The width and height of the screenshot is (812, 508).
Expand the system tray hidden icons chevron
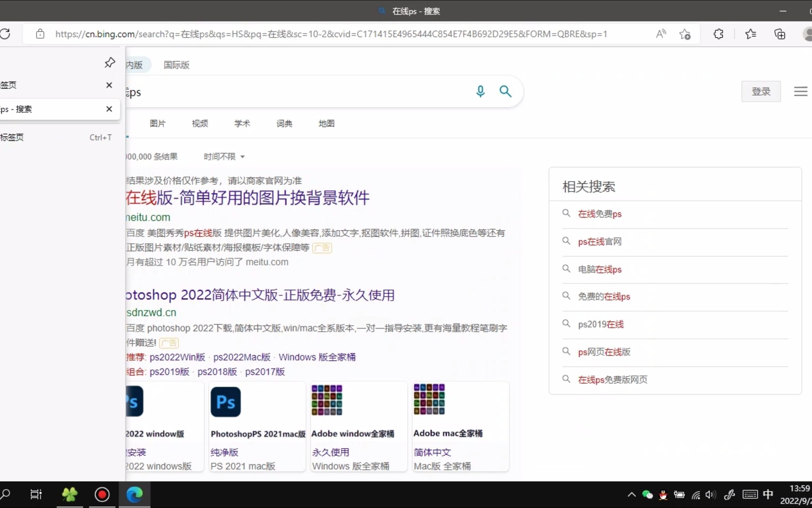632,495
